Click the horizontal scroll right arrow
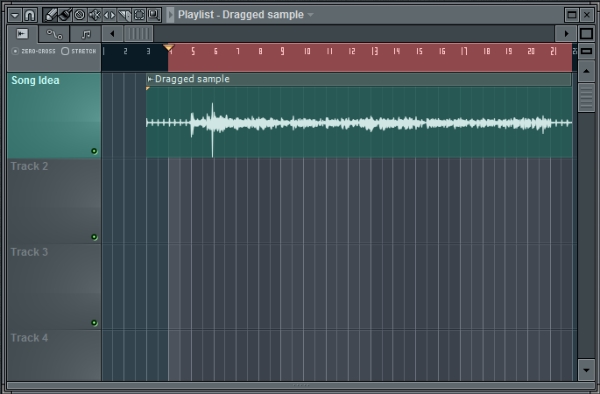 point(566,34)
